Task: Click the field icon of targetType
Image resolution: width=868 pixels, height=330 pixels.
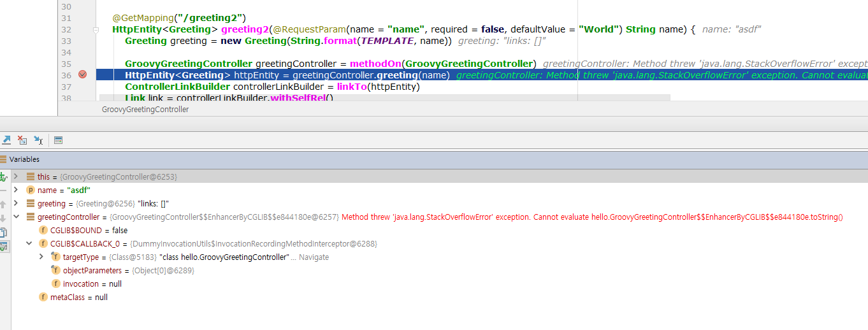Action: coord(56,257)
